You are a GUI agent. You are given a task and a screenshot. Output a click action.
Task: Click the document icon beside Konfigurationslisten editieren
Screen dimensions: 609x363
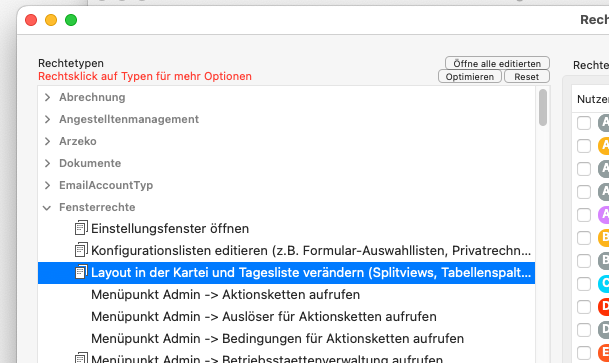click(x=81, y=250)
